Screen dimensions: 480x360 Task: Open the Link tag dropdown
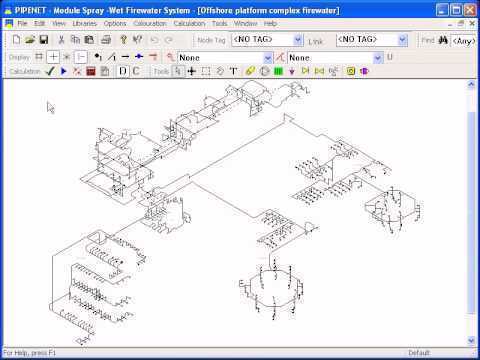[x=403, y=40]
